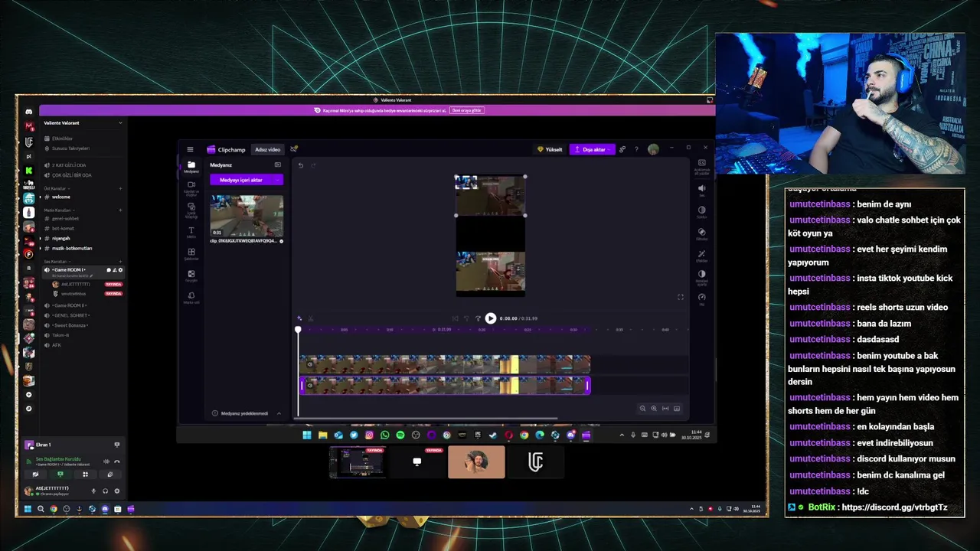Click rewind control left of play button
The height and width of the screenshot is (551, 980).
click(466, 318)
